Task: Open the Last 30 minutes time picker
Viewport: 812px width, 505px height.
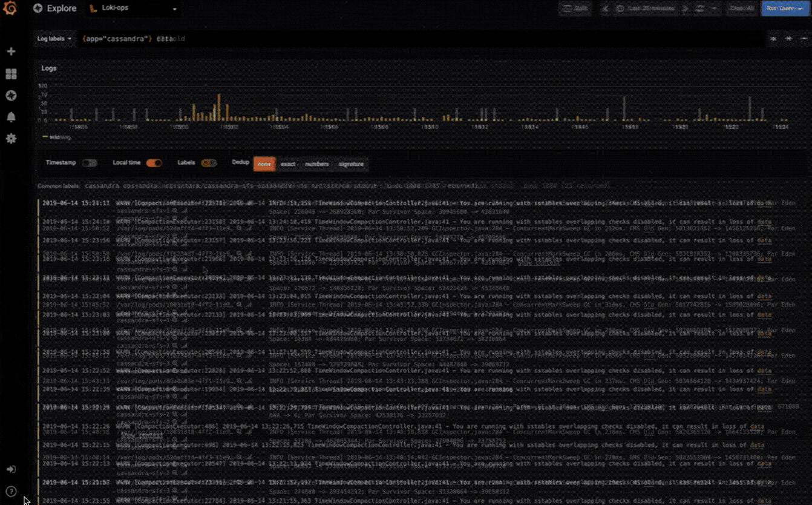Action: [x=646, y=8]
